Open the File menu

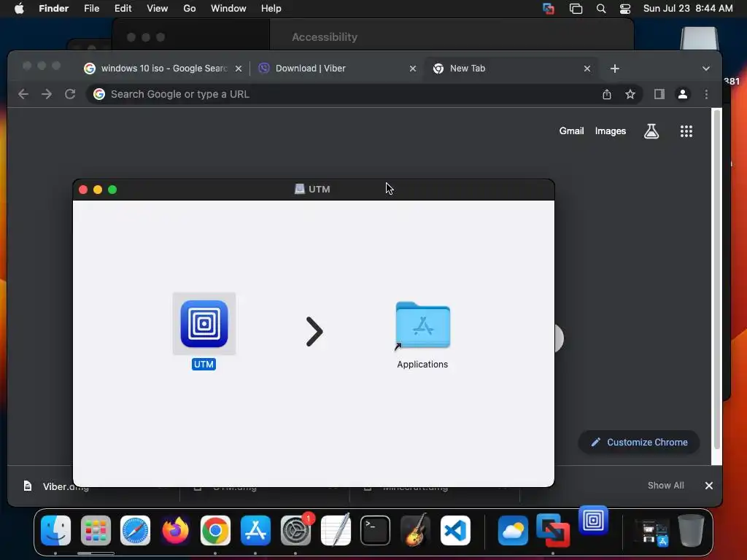91,9
